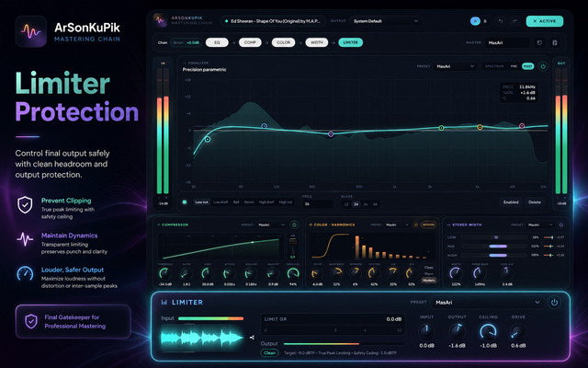Click the small app logo in plugin header
Screen dimensions: 588x368
click(160, 20)
